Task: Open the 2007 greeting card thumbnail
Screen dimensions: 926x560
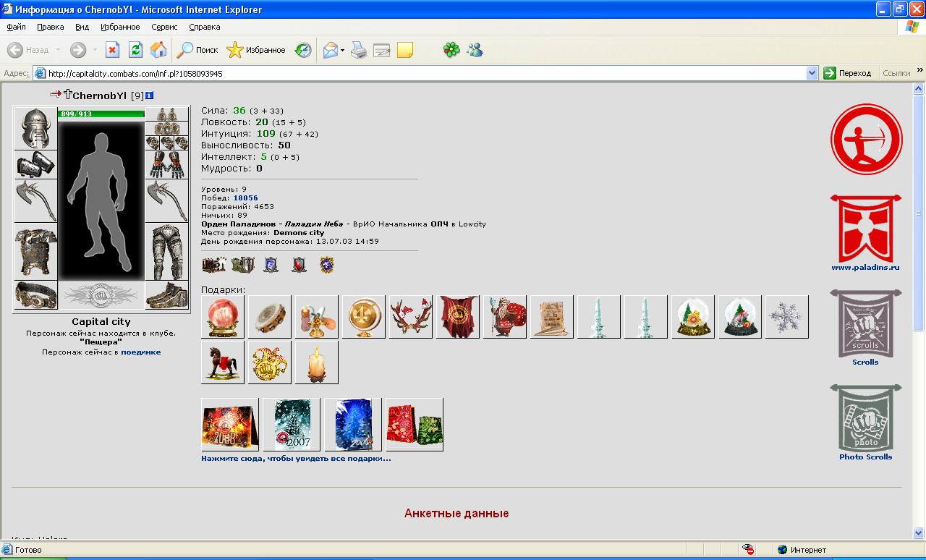Action: coord(292,425)
